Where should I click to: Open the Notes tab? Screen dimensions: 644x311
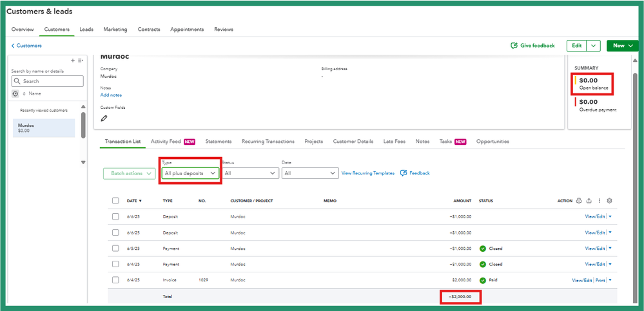(422, 142)
